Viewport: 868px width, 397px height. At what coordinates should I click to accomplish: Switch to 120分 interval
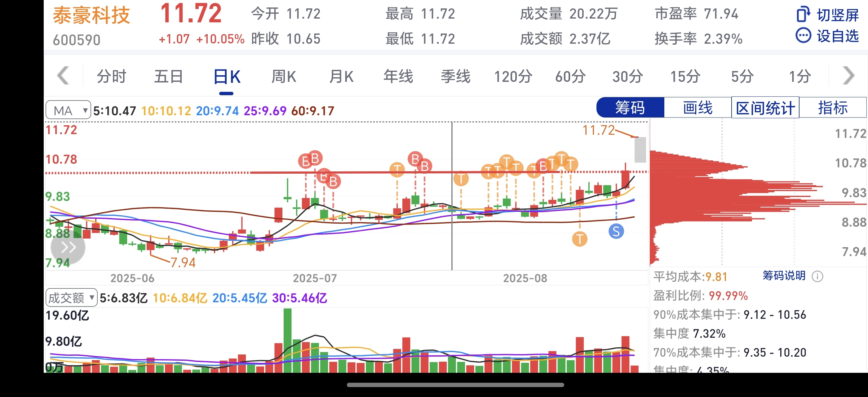pos(513,76)
